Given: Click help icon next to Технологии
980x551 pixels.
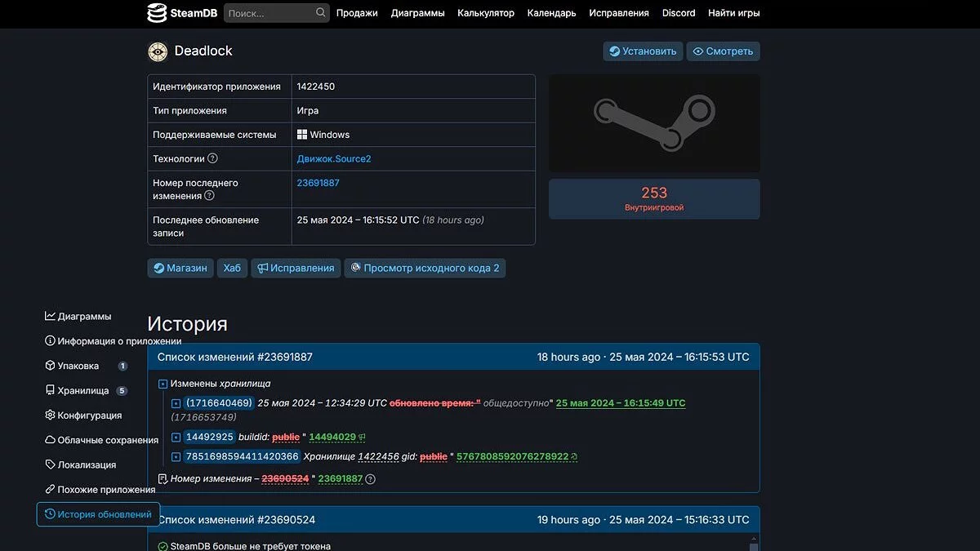Looking at the screenshot, I should point(212,158).
